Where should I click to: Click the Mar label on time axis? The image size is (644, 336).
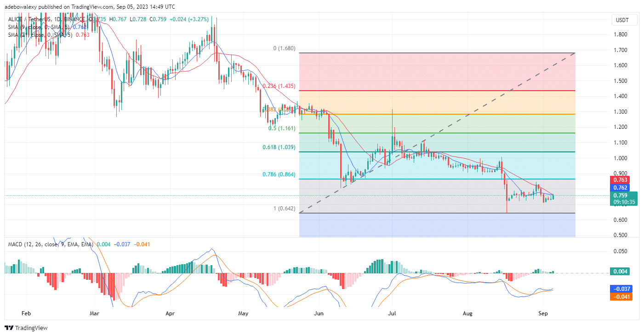point(95,314)
